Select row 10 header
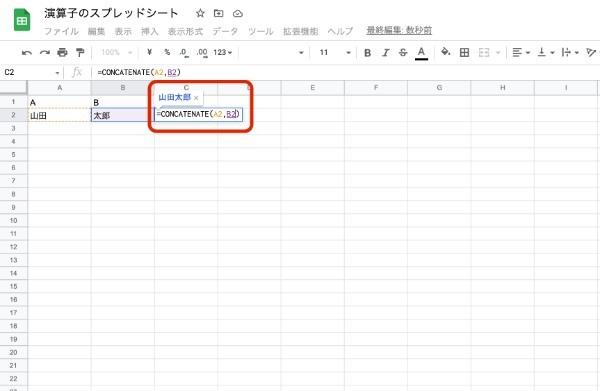The image size is (600, 391). tap(13, 220)
